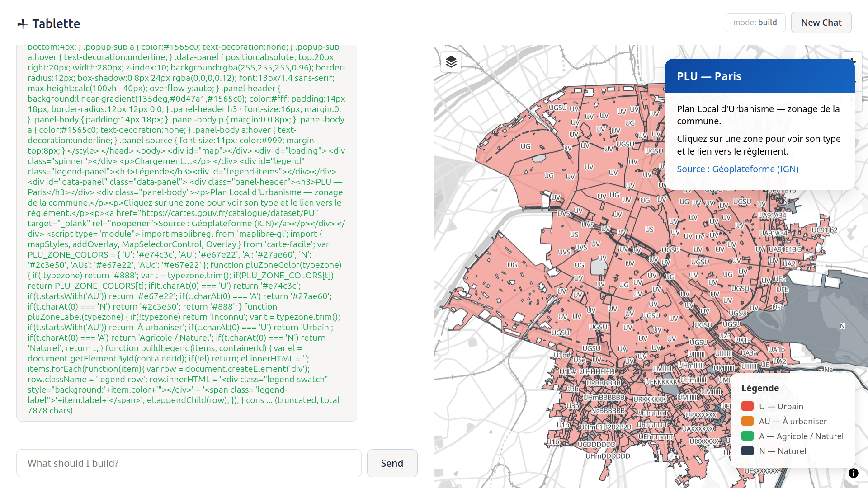Open the Source : Géoplateforme (IGN) link
Screen dimensions: 868x488
[737, 169]
